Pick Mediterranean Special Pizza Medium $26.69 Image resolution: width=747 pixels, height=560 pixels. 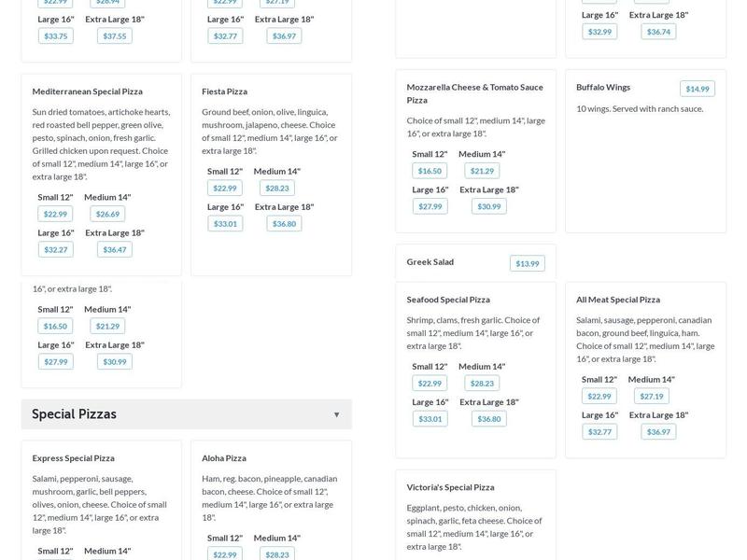pyautogui.click(x=107, y=214)
